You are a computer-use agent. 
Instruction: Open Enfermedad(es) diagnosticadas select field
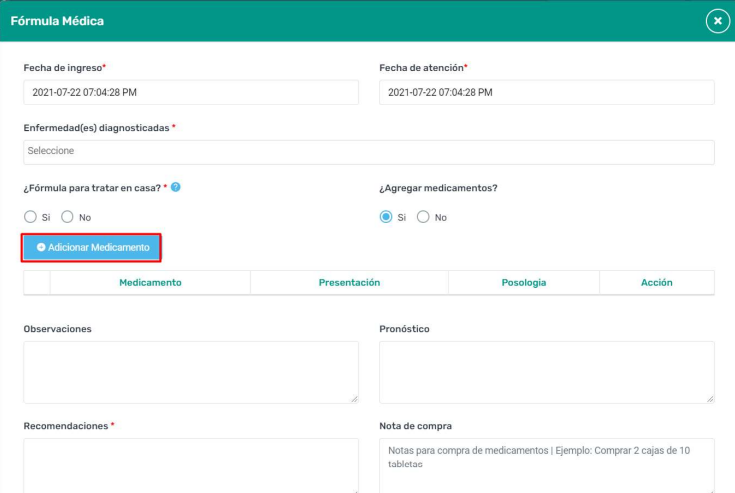pos(369,152)
